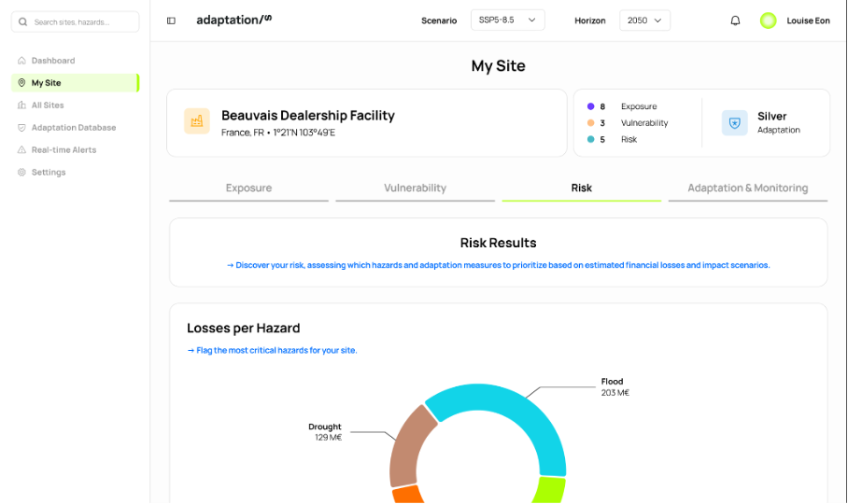The image size is (848, 504).
Task: Click the Beauvais facility factory icon
Action: click(196, 121)
